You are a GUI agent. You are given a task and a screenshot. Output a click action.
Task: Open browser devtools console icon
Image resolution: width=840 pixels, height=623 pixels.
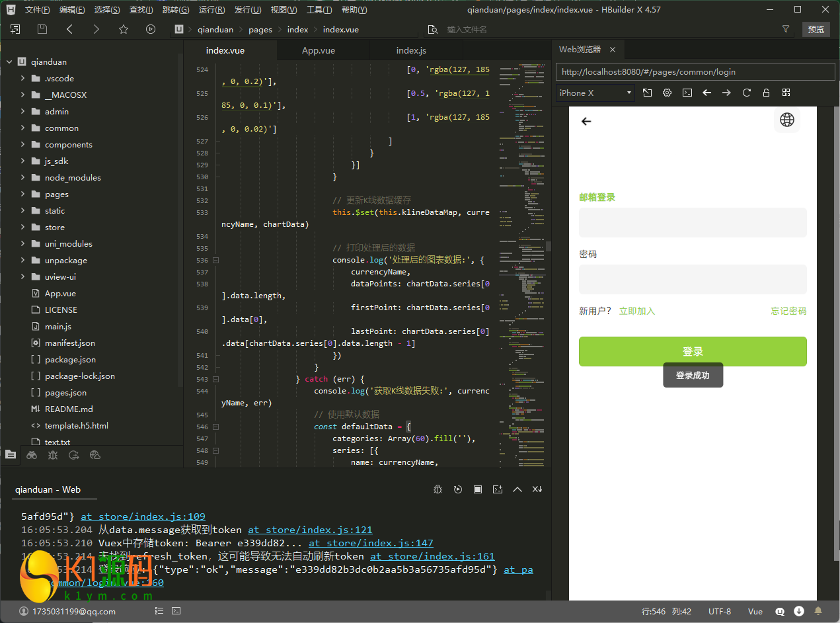[x=687, y=93]
